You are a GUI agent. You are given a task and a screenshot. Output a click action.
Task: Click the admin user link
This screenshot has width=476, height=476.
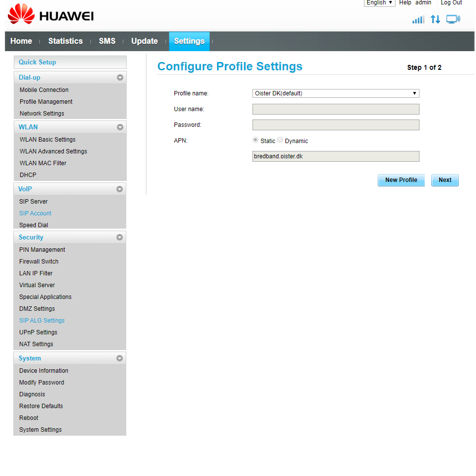coord(423,3)
